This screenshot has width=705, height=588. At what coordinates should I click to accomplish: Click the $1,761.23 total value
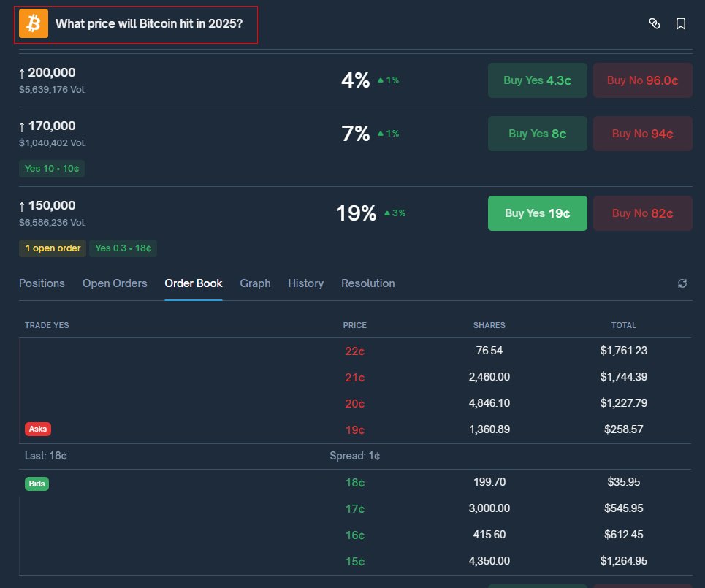pos(624,351)
